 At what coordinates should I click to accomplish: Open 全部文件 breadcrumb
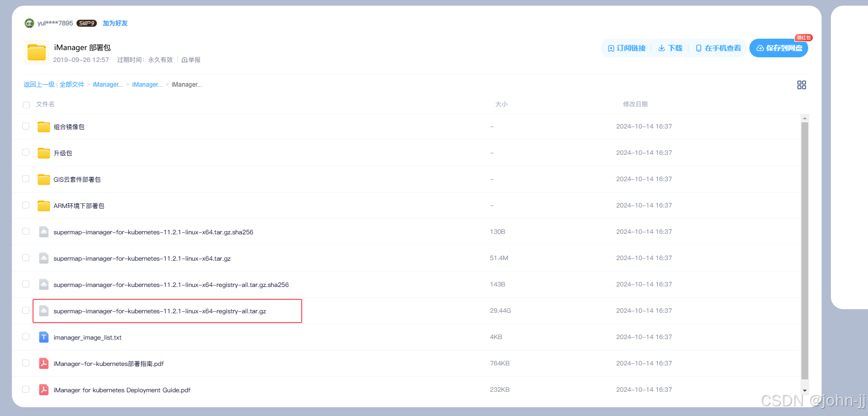pos(72,85)
